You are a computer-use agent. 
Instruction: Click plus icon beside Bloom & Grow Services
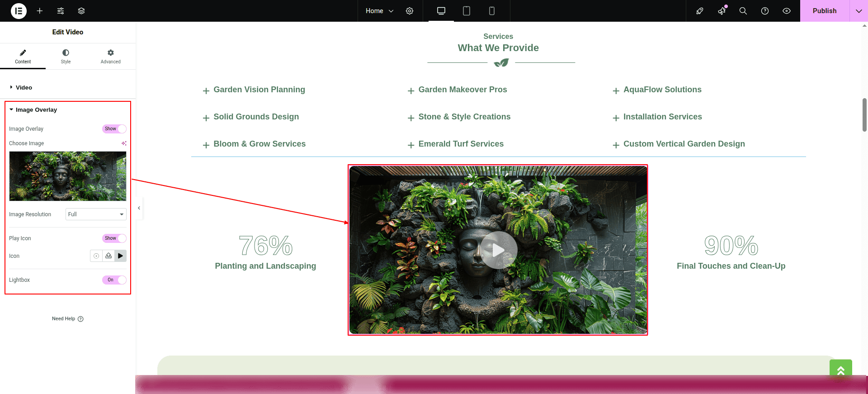tap(206, 145)
